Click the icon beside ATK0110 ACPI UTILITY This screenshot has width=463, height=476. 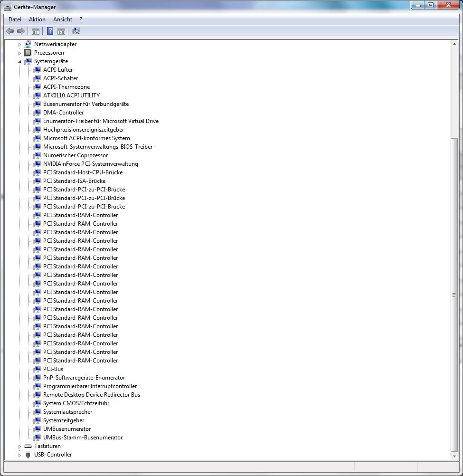(37, 95)
